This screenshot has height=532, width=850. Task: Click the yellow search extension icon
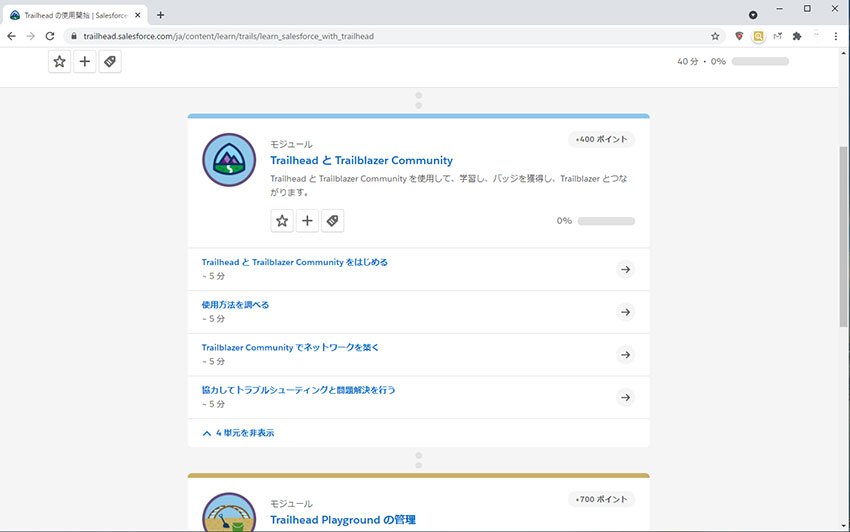(758, 36)
